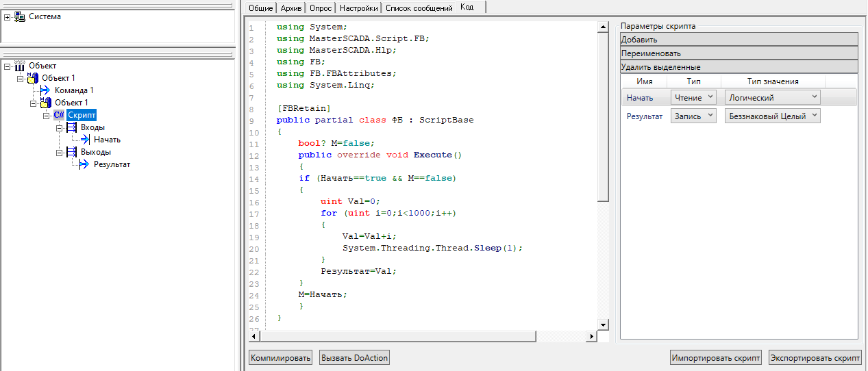Screen dimensions: 868x371
Task: Collapse the top-level Объект 1 node
Action: (21, 79)
